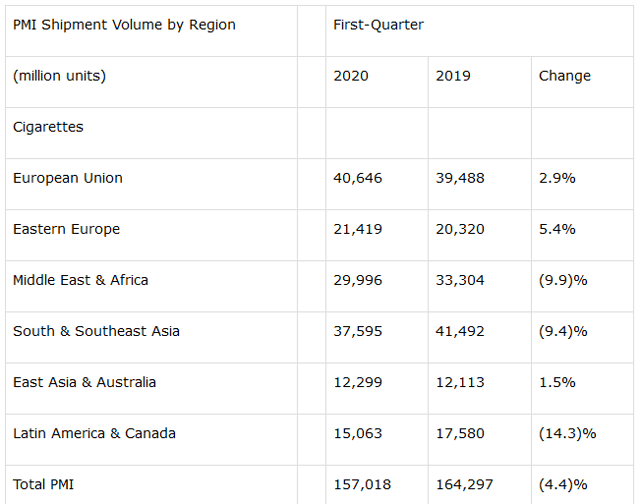Click the Middle East 2019 value 33,304
Screen dimensions: 640x504
(x=460, y=280)
